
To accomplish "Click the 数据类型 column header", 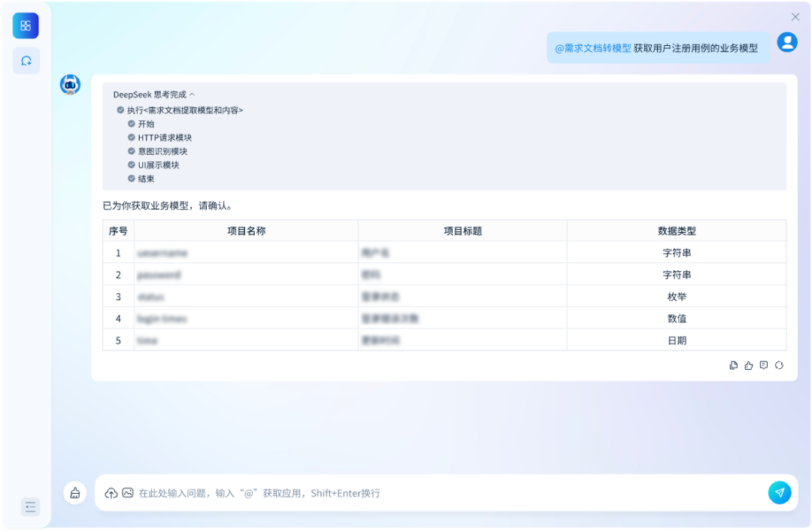I will click(x=677, y=231).
